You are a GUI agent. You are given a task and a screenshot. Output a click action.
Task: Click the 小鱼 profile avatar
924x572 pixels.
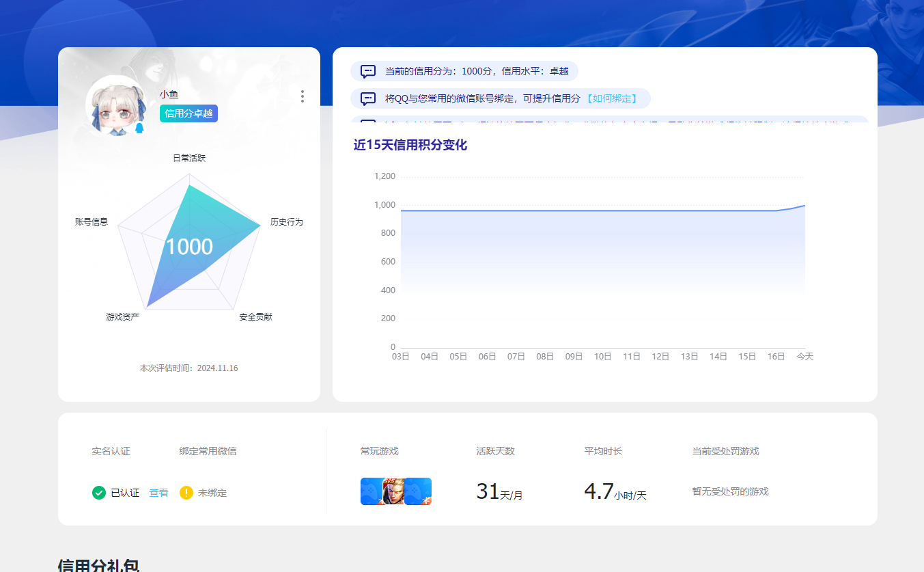[115, 106]
